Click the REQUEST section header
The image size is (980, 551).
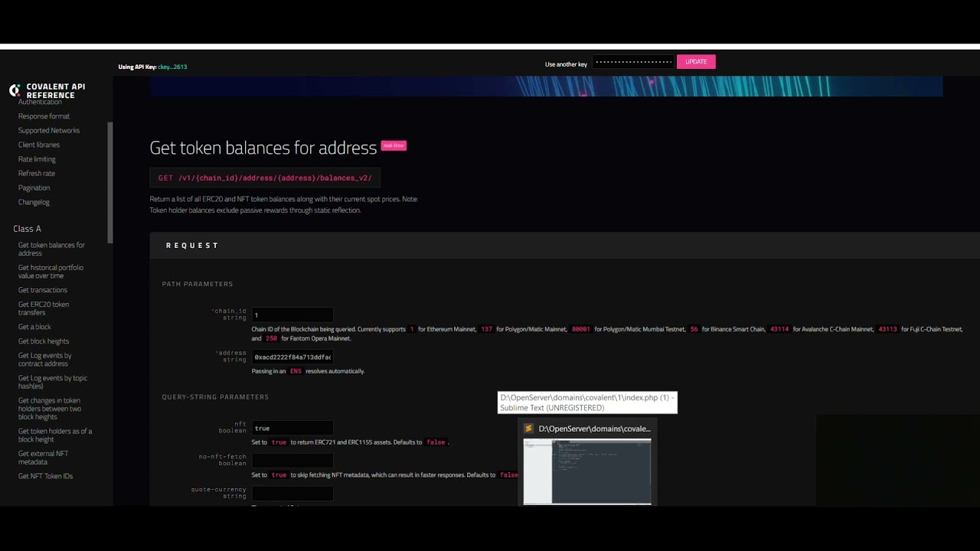point(192,245)
